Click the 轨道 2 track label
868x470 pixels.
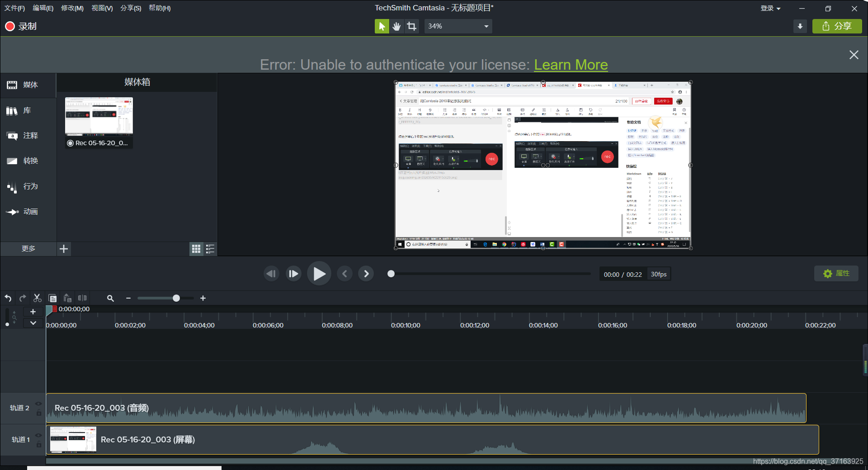coord(19,408)
